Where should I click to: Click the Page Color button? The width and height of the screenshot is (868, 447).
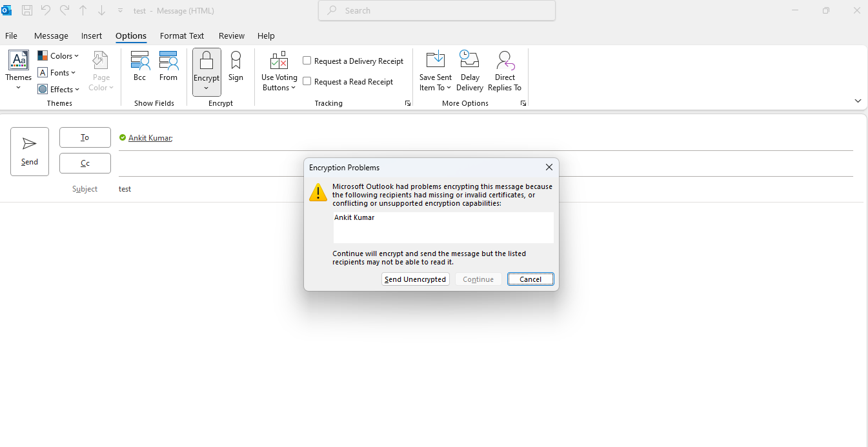(x=101, y=72)
